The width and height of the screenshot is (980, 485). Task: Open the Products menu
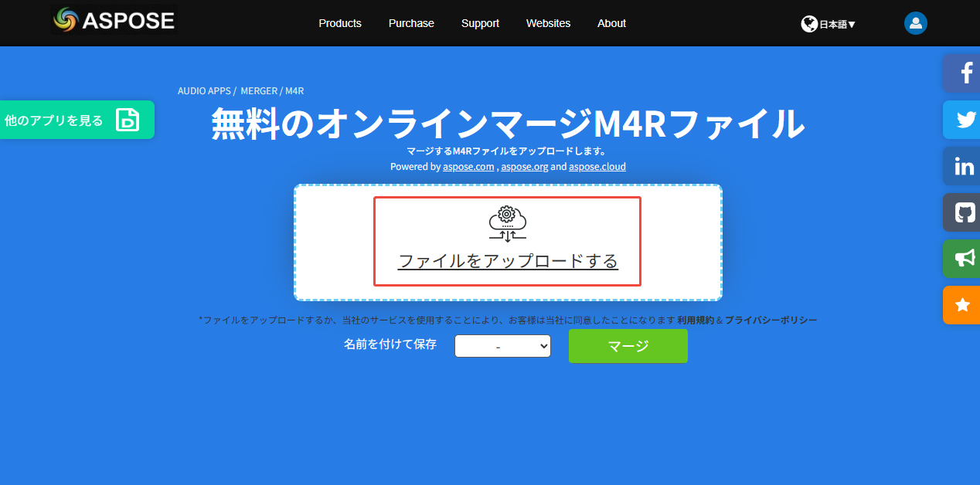pos(340,23)
